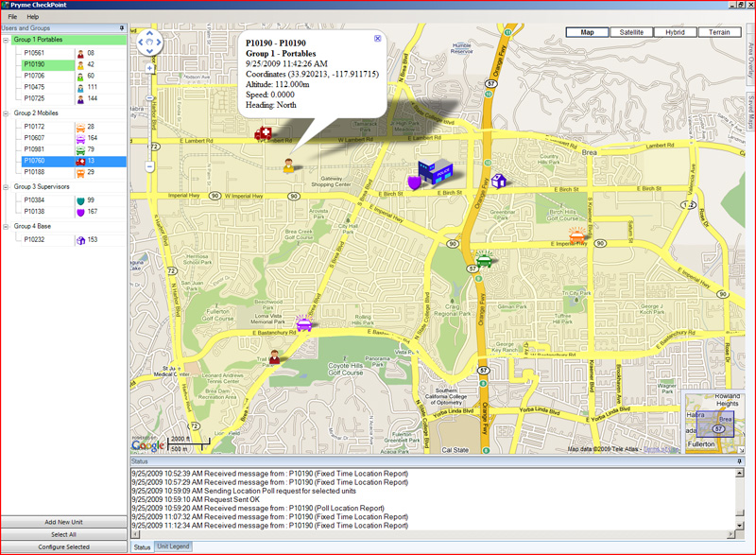Screen dimensions: 756x555
Task: Switch map view to Satellite
Action: click(631, 32)
